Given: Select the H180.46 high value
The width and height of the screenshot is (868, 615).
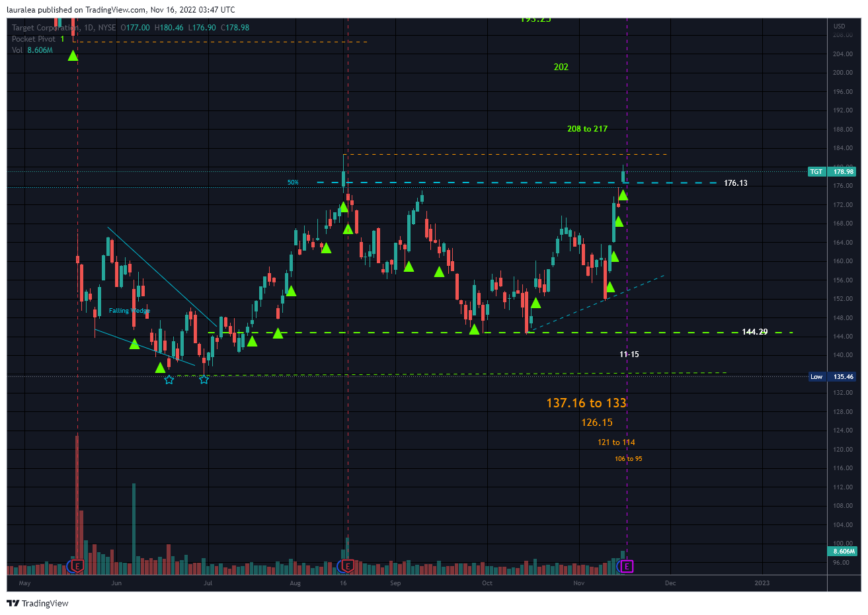Looking at the screenshot, I should point(169,28).
